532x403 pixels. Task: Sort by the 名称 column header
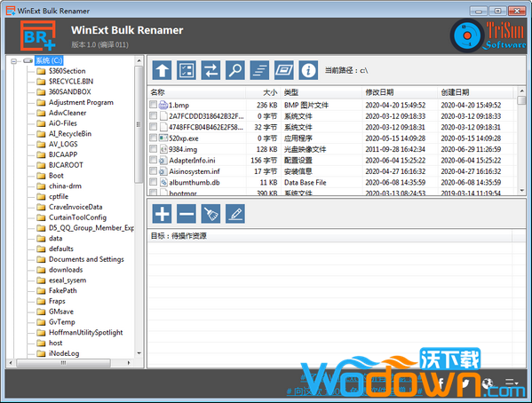click(x=197, y=92)
